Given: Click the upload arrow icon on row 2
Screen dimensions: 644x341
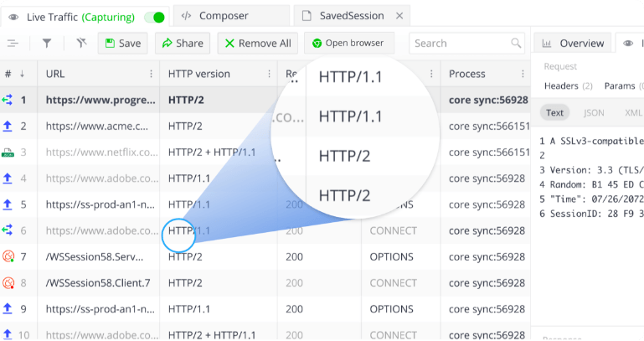Looking at the screenshot, I should (8, 126).
